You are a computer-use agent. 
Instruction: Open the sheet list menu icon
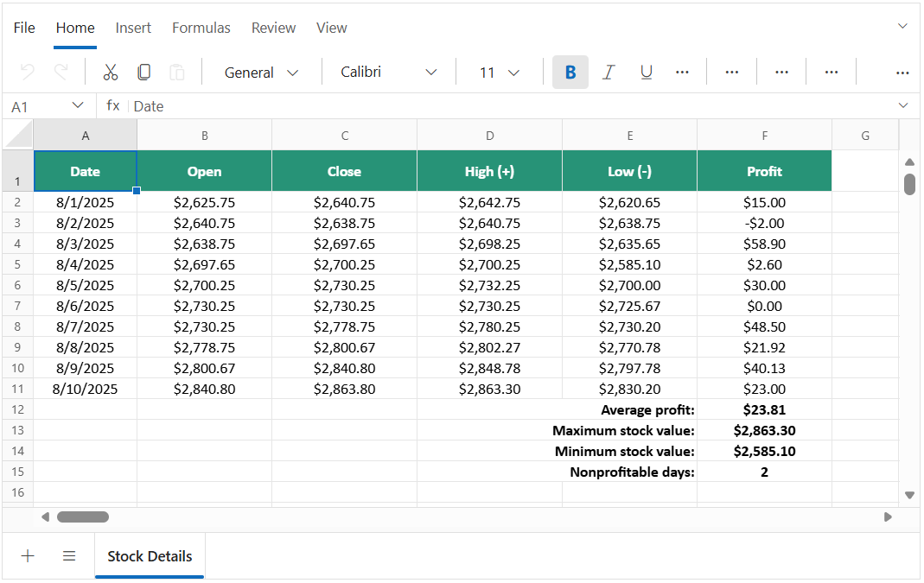coord(69,555)
